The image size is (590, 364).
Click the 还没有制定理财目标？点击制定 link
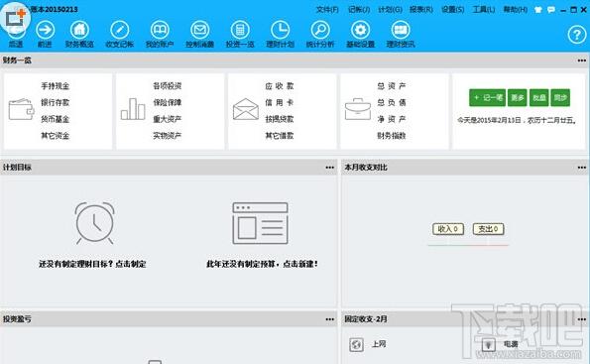[92, 264]
